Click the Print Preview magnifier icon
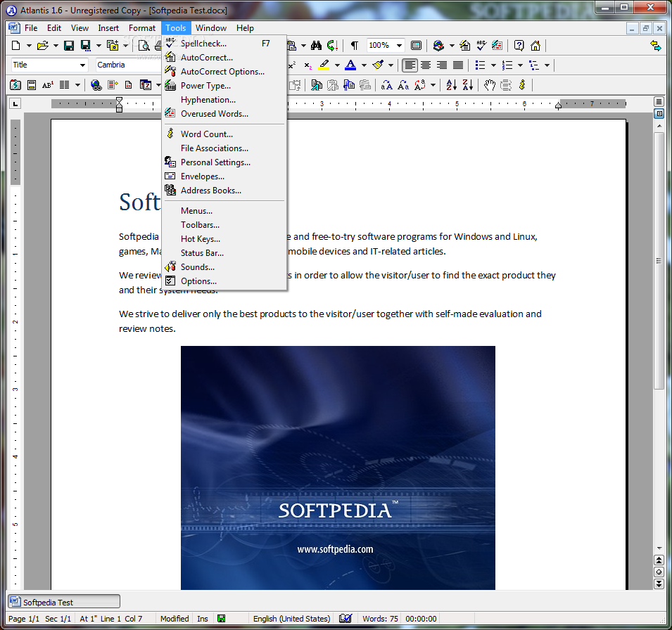Screen dimensions: 672x630 coord(144,46)
